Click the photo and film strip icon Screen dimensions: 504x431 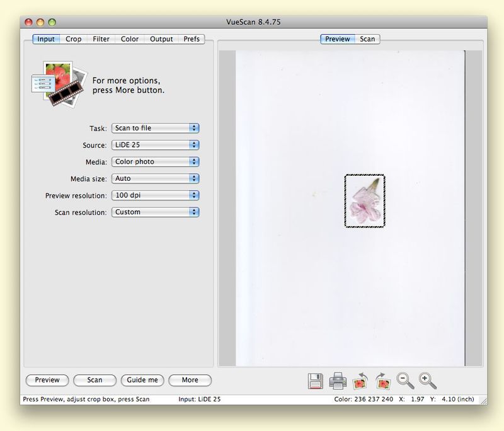[x=53, y=83]
